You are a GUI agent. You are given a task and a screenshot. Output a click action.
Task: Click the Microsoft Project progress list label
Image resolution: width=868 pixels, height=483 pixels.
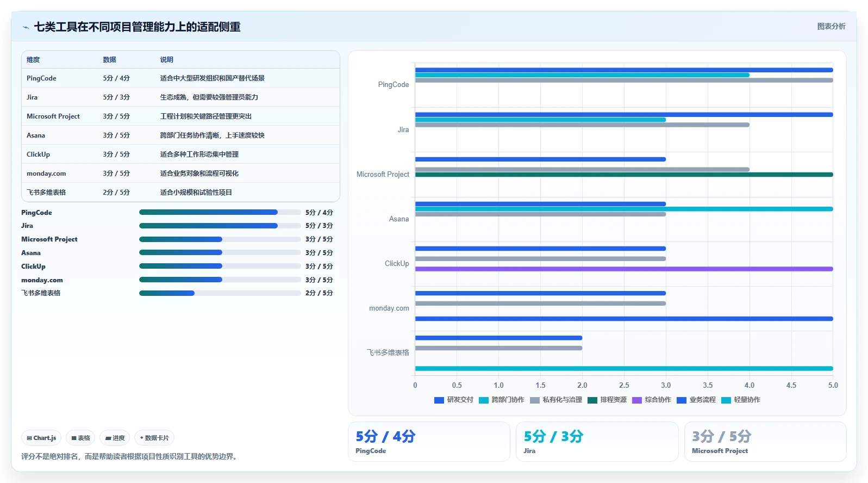pyautogui.click(x=49, y=239)
